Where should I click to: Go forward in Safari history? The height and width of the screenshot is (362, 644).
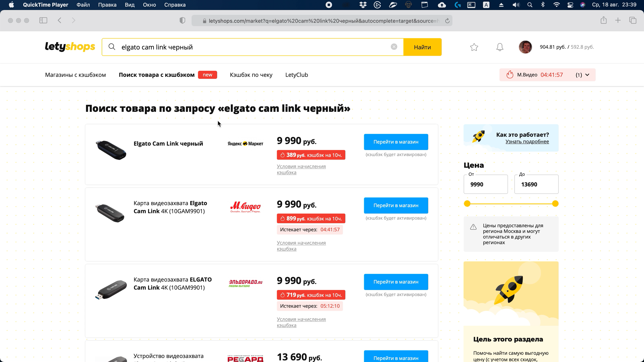pyautogui.click(x=73, y=21)
